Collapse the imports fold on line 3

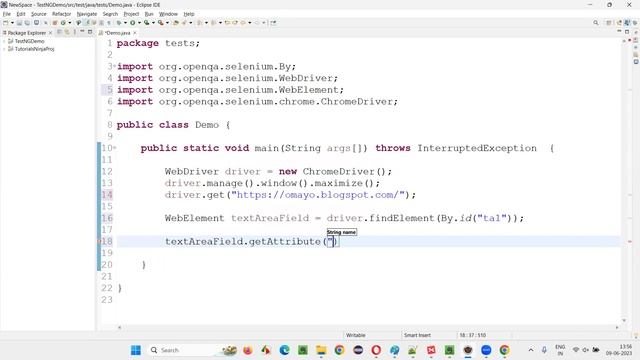tap(114, 66)
